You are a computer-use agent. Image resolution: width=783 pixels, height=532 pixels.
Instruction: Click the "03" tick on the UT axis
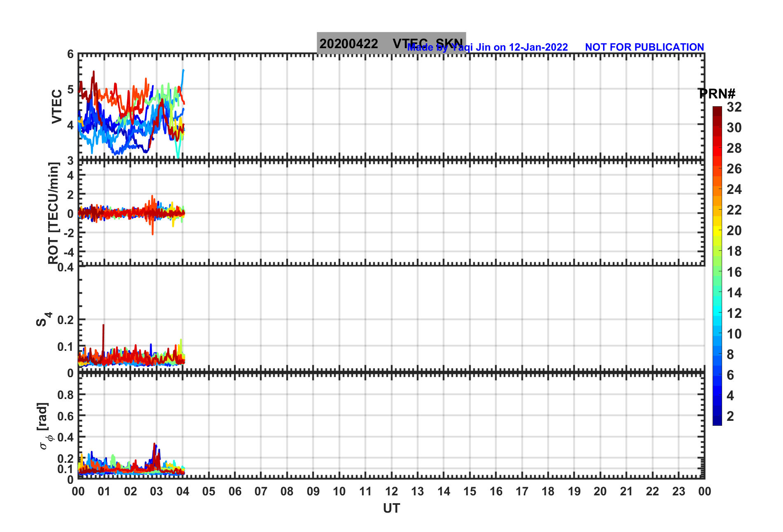click(156, 491)
